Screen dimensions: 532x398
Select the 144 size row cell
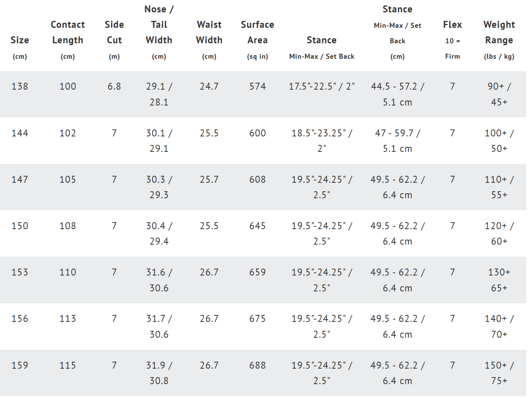pyautogui.click(x=20, y=133)
